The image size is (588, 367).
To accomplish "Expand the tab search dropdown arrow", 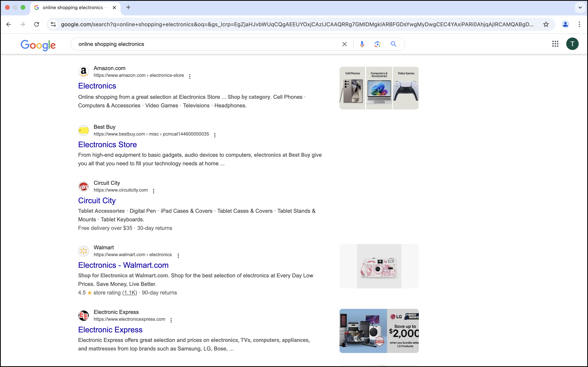I will tap(580, 8).
